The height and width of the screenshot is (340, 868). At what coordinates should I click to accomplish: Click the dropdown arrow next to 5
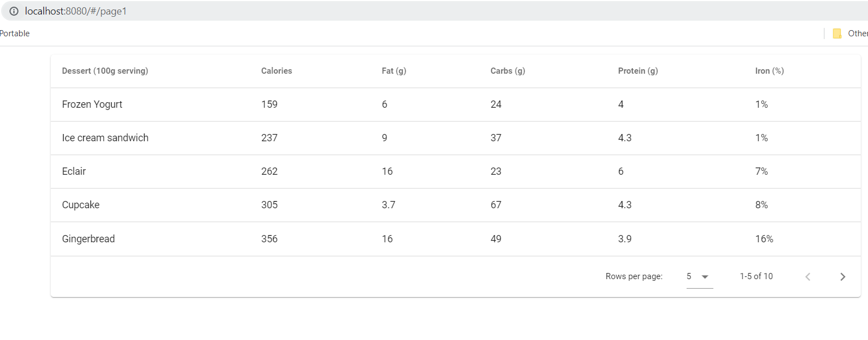click(x=706, y=276)
